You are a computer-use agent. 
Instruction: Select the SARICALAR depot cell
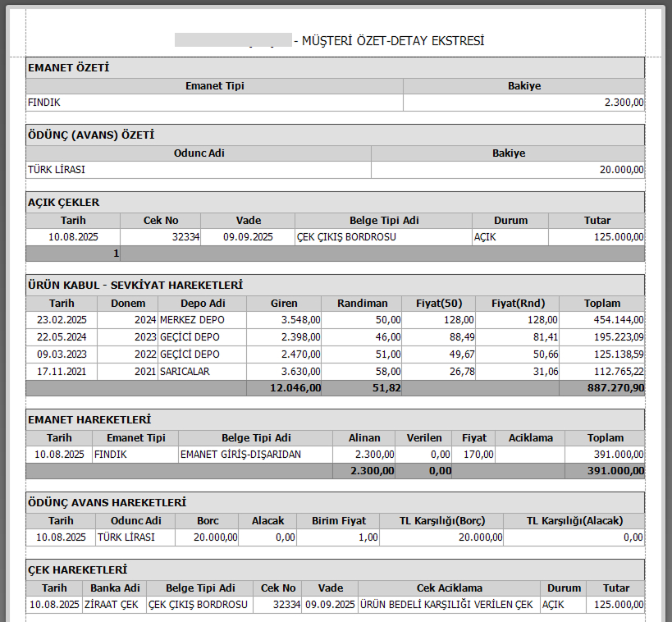[186, 372]
